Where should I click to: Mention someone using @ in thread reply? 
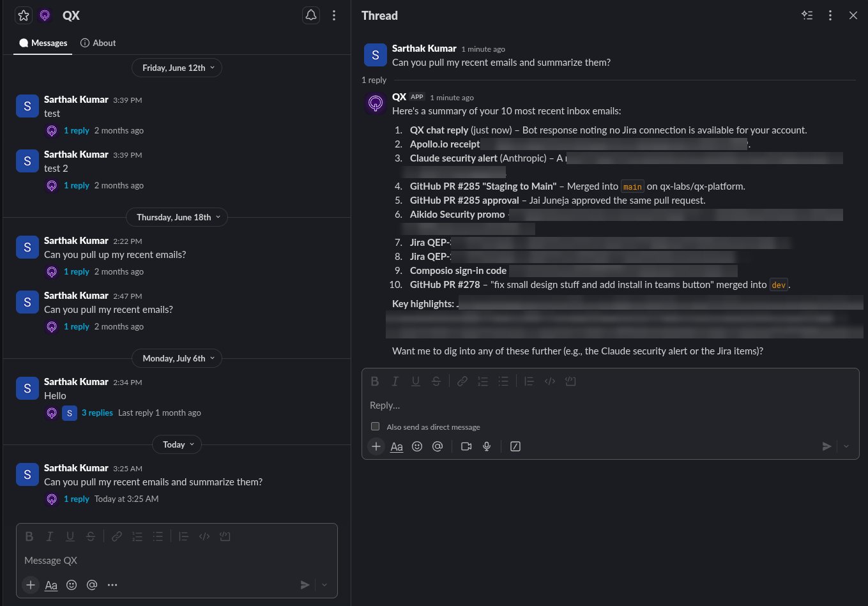[x=438, y=446]
